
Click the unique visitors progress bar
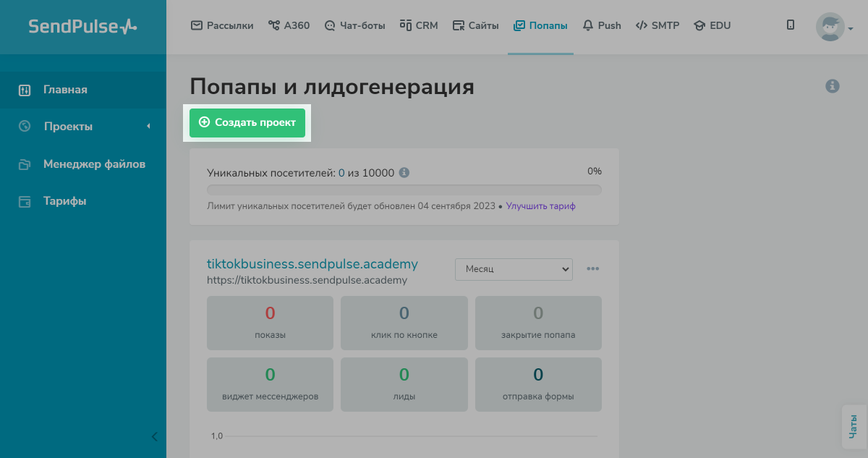(404, 190)
